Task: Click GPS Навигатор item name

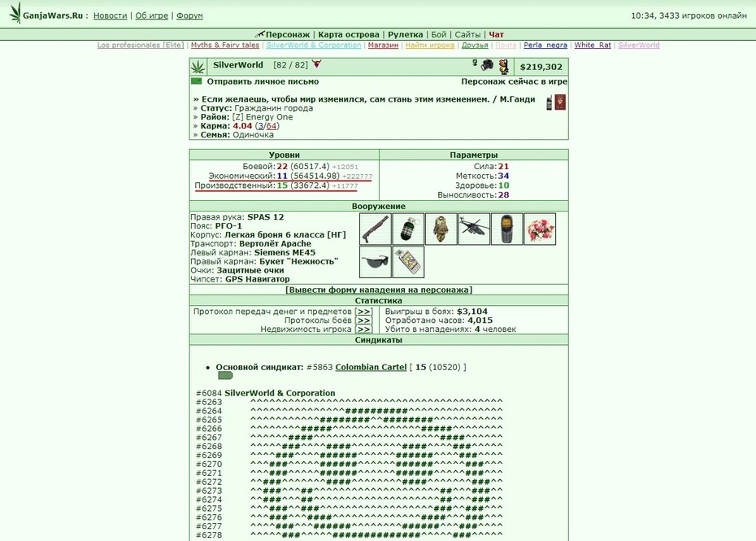Action: [x=258, y=279]
